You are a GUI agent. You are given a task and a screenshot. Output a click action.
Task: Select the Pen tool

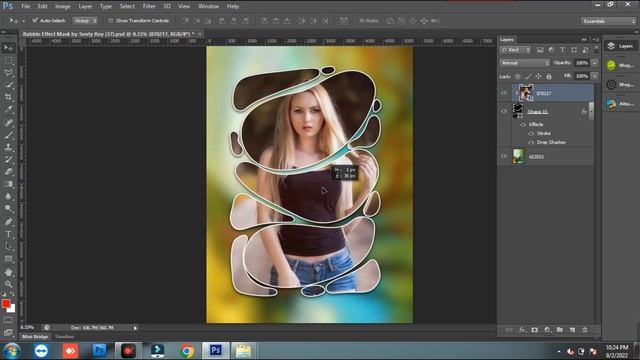coord(8,222)
